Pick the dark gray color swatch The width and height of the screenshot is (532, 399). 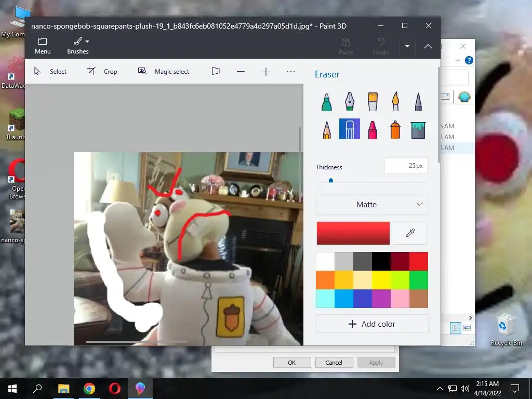click(x=362, y=261)
